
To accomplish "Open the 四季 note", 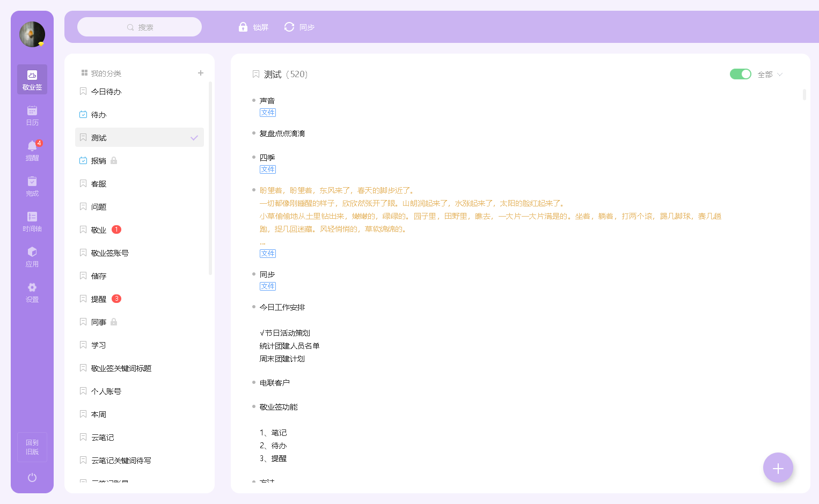I will pyautogui.click(x=267, y=157).
